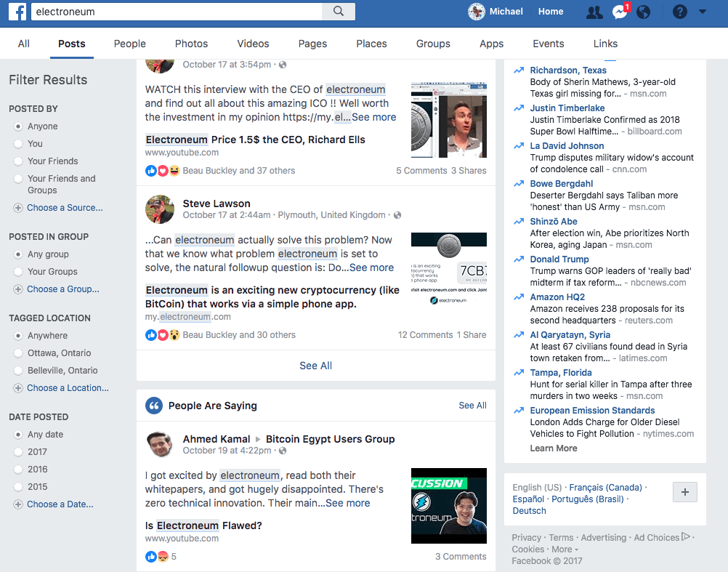Click See All beside People Are Saying
728x572 pixels.
tap(473, 406)
